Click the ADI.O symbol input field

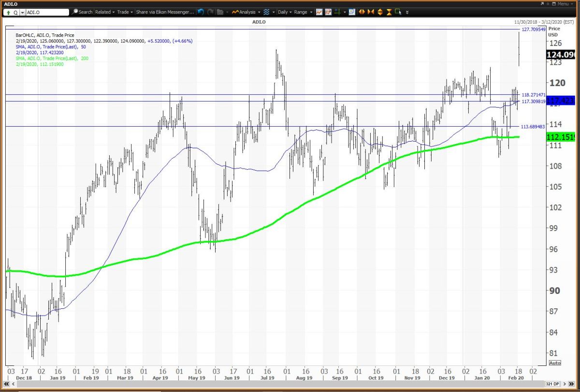(x=46, y=12)
